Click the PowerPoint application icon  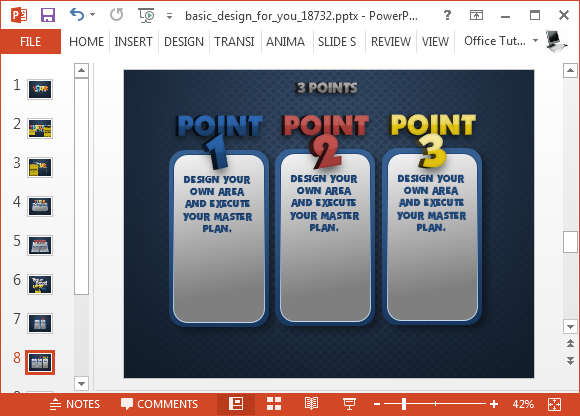click(19, 16)
